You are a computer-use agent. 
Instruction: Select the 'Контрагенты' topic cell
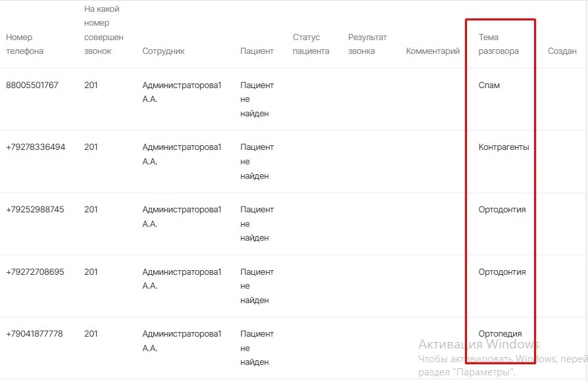click(x=504, y=147)
